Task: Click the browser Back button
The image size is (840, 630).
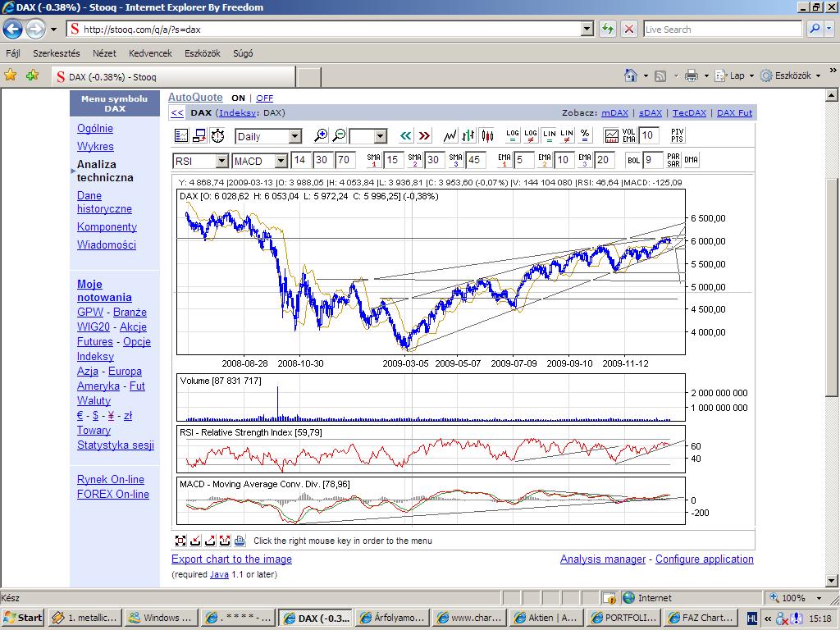Action: tap(13, 29)
